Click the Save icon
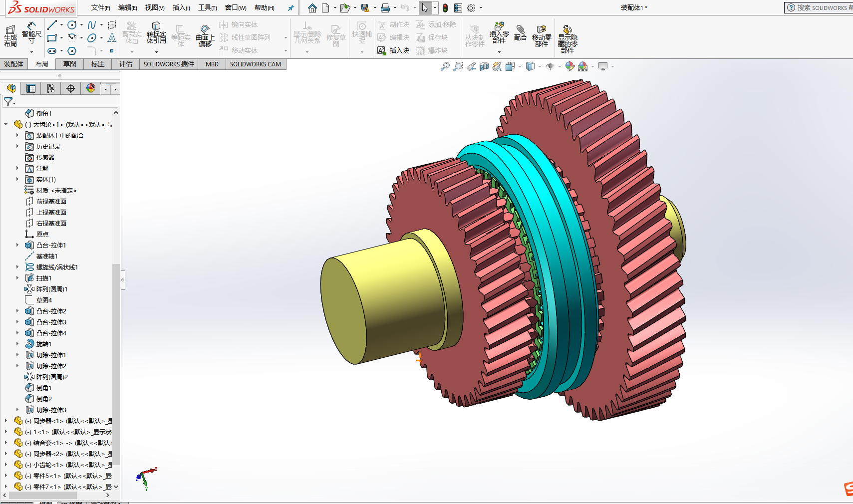853x504 pixels. [365, 8]
